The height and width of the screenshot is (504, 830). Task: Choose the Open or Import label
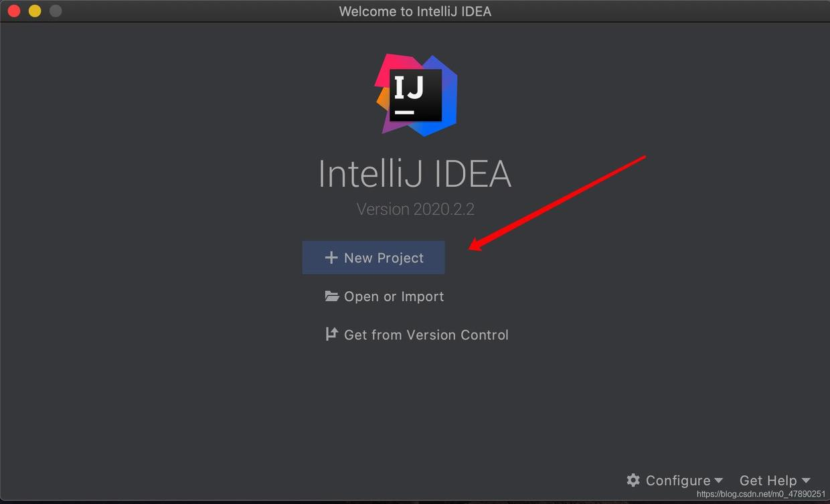tap(394, 297)
